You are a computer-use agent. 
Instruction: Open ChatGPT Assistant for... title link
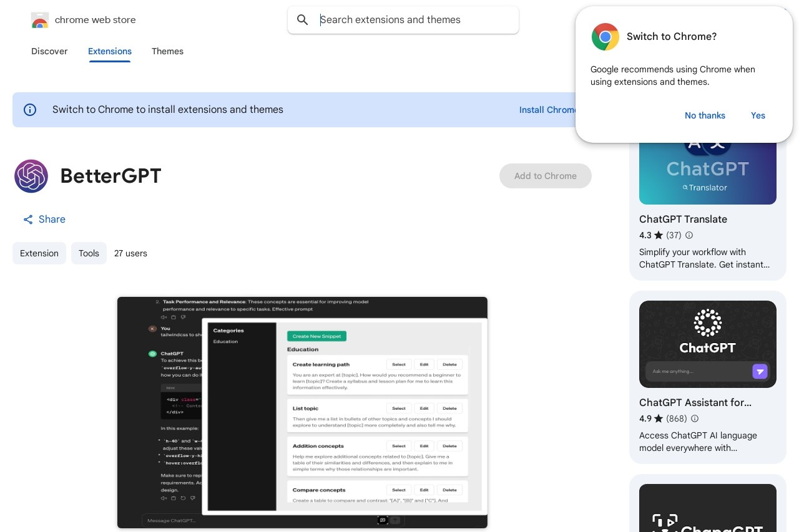click(x=695, y=402)
